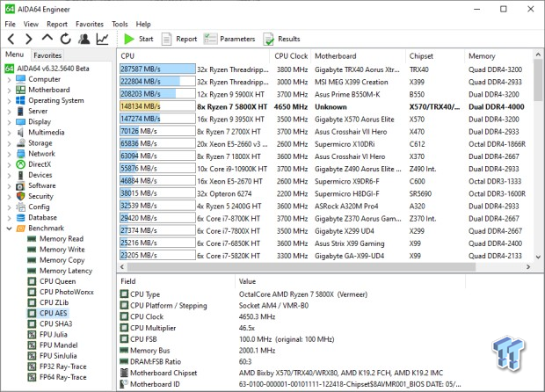Open the Parameters toolbar icon

(210, 39)
